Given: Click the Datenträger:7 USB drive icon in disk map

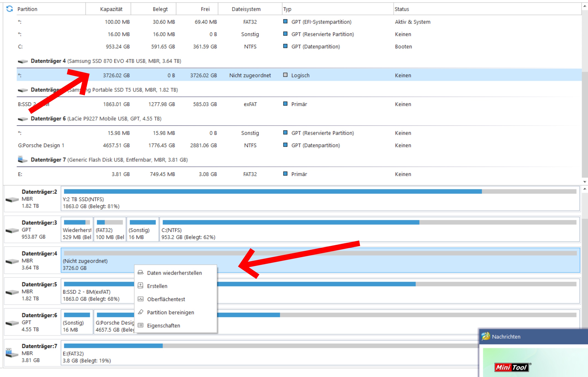Looking at the screenshot, I should [12, 353].
